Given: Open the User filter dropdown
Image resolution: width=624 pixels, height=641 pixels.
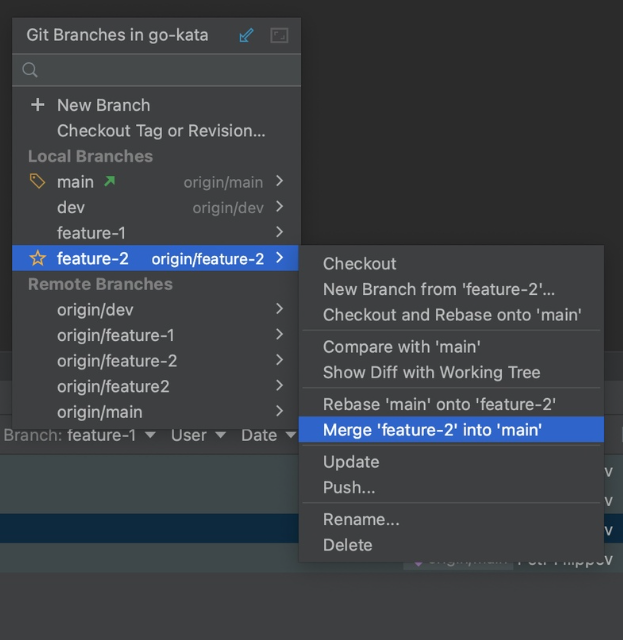Looking at the screenshot, I should 196,436.
